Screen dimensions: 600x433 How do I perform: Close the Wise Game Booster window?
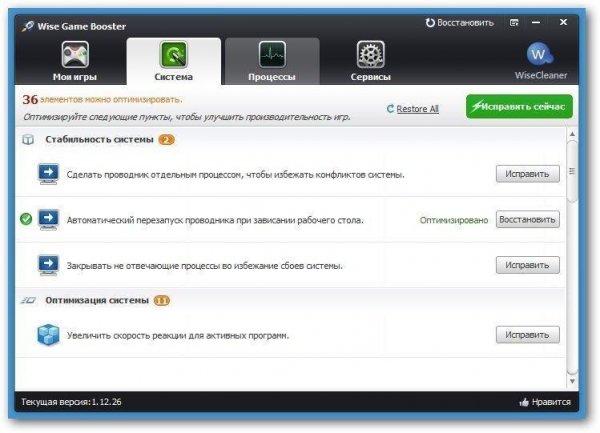coord(563,22)
